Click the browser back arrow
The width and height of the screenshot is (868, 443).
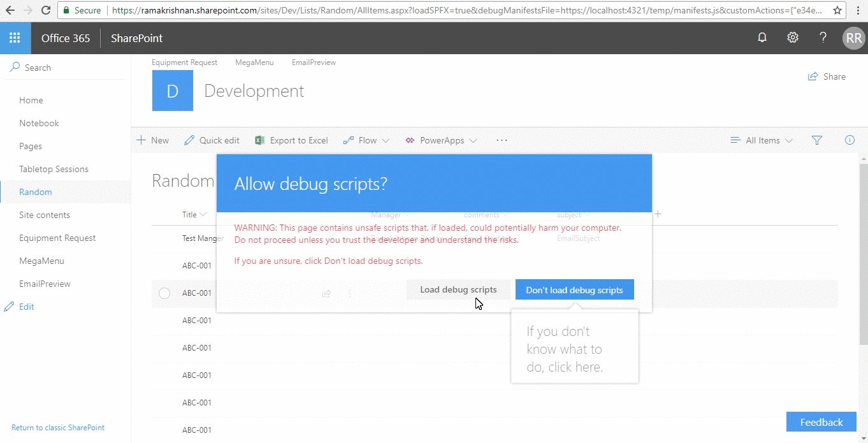10,10
